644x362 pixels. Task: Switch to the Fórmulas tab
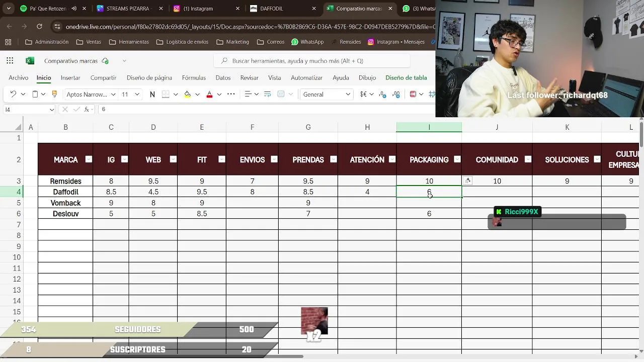[194, 78]
